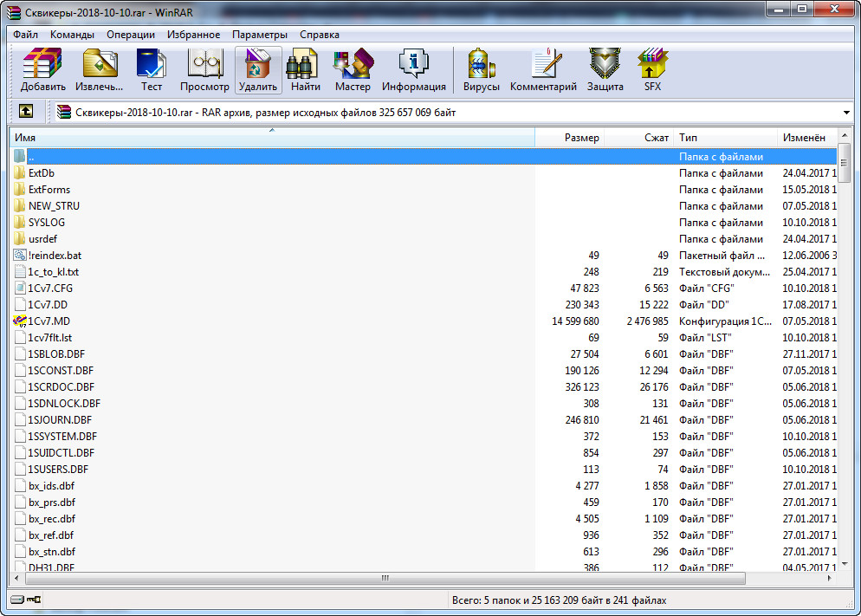Image resolution: width=861 pixels, height=616 pixels.
Task: Sort by the Тип column header
Action: [725, 137]
